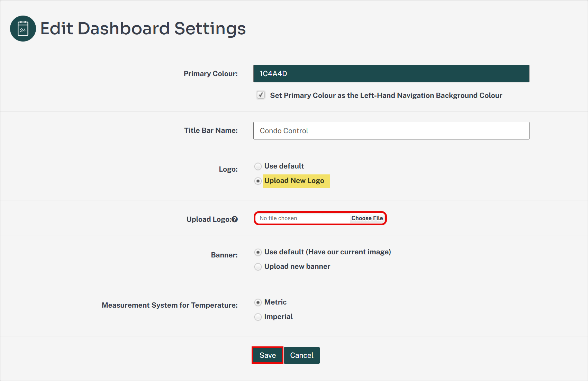Select the Logo Use default radio
Viewport: 588px width, 381px height.
258,166
